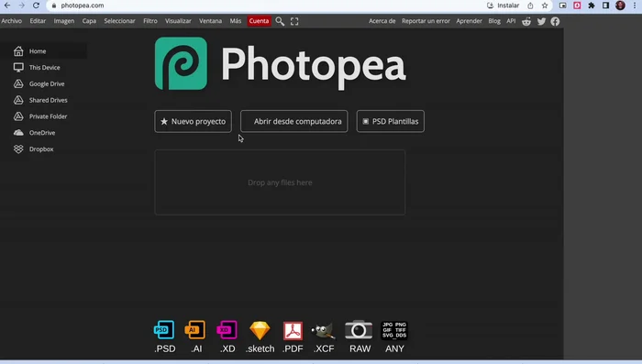Open the browser extensions puzzle icon
The width and height of the screenshot is (642, 364).
pyautogui.click(x=592, y=6)
